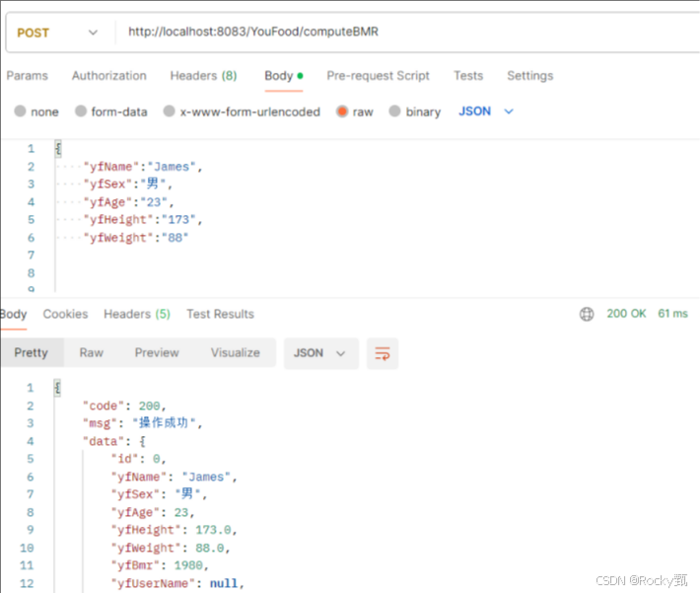This screenshot has width=700, height=593.
Task: Click the response yfName "James" line
Action: (174, 477)
